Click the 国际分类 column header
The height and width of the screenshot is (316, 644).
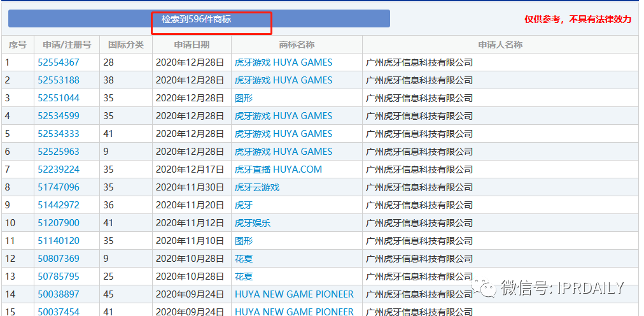click(x=126, y=45)
